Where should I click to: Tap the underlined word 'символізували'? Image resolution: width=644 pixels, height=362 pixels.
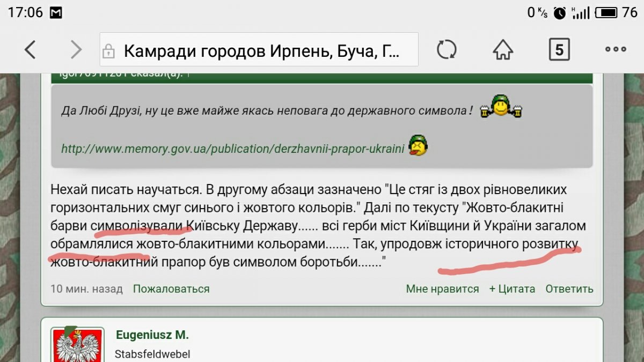[137, 226]
